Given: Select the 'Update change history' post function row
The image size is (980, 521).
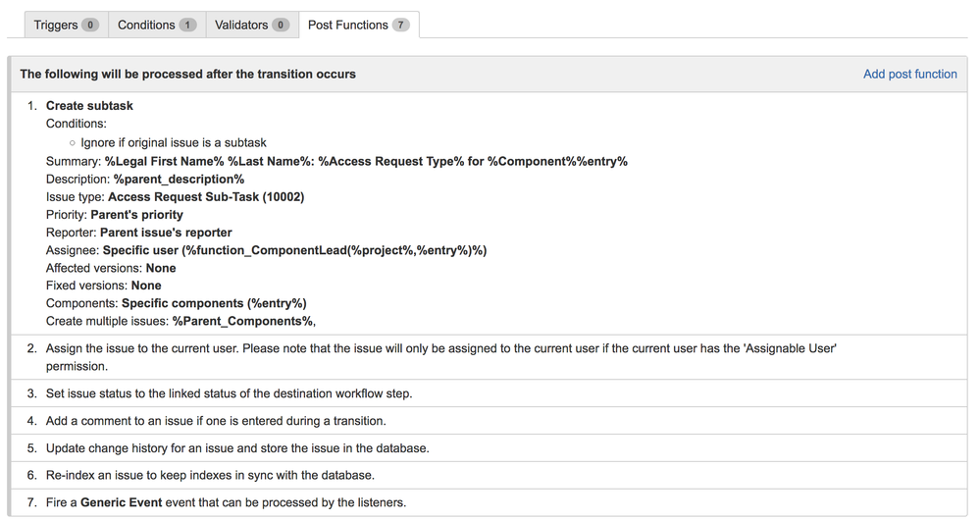Looking at the screenshot, I should point(237,448).
